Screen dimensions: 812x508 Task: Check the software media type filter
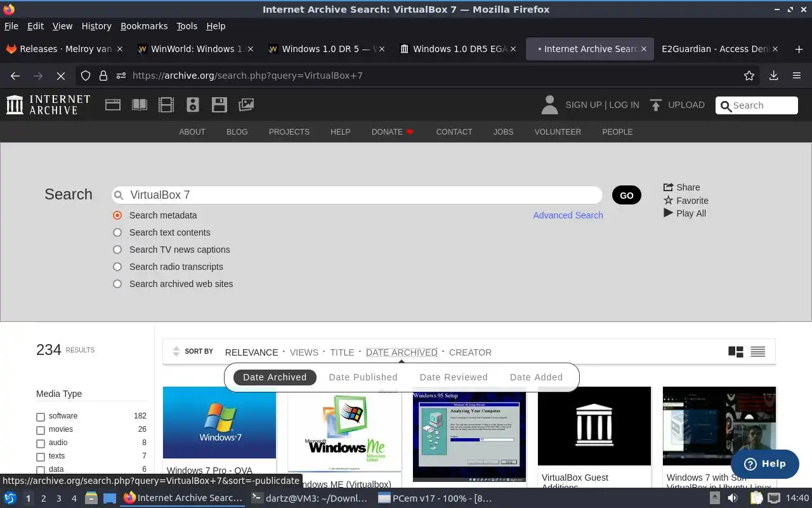tap(41, 417)
